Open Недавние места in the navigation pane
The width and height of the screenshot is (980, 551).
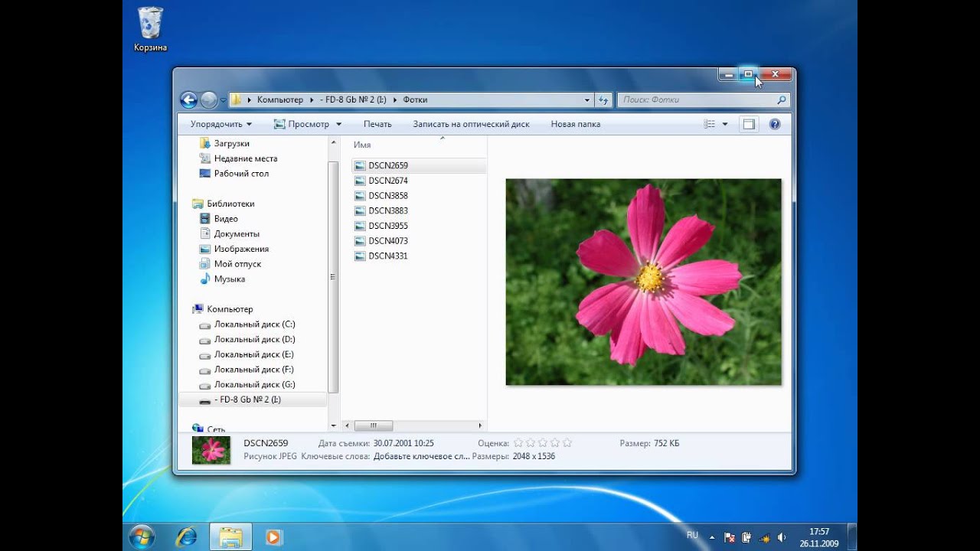click(245, 158)
